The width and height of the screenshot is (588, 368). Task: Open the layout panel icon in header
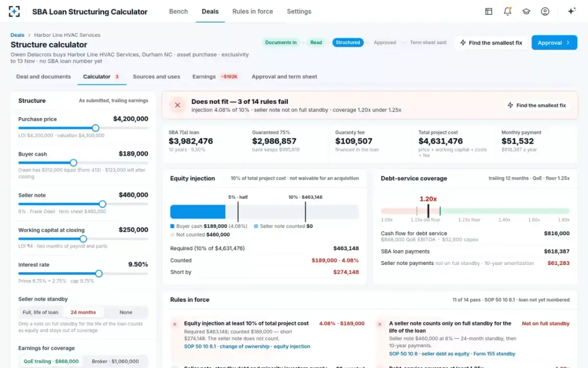pyautogui.click(x=489, y=11)
